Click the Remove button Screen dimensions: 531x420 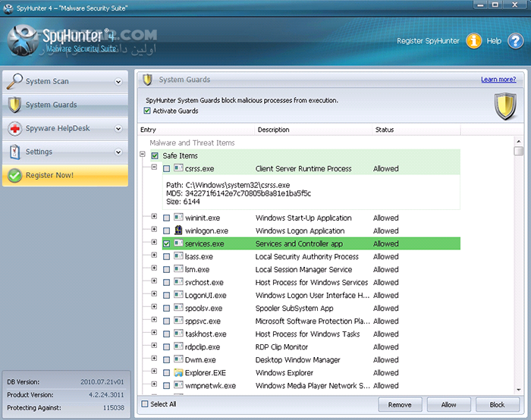(x=400, y=405)
